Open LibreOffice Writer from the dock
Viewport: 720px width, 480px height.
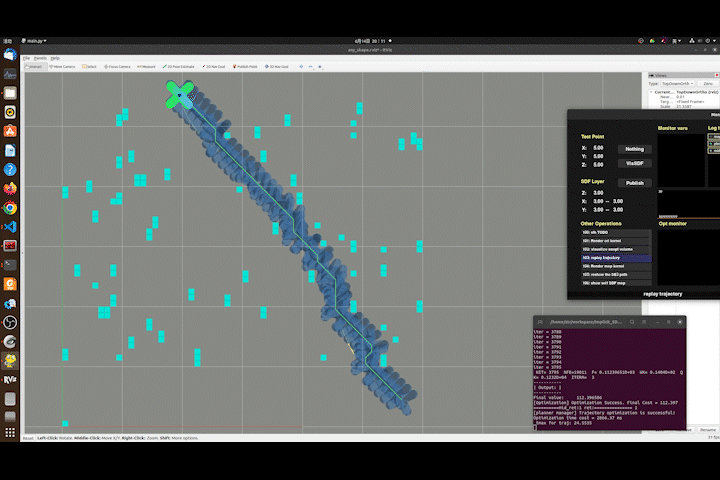(x=10, y=150)
